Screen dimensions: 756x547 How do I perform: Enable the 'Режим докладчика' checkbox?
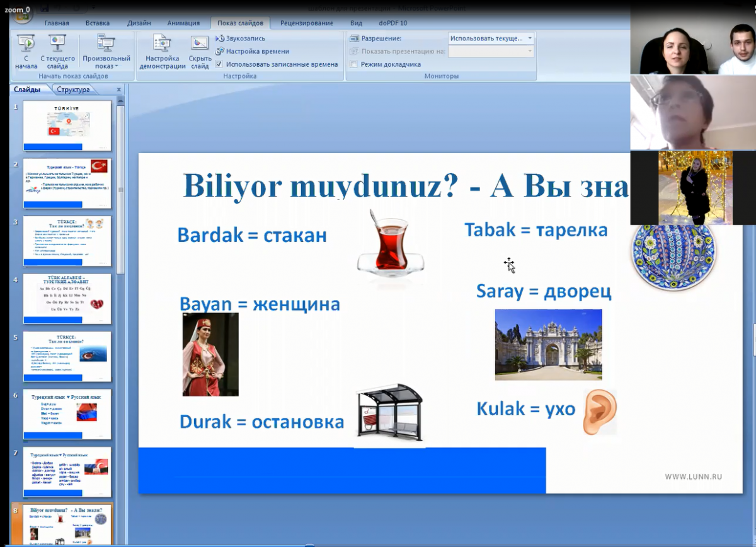pyautogui.click(x=354, y=64)
